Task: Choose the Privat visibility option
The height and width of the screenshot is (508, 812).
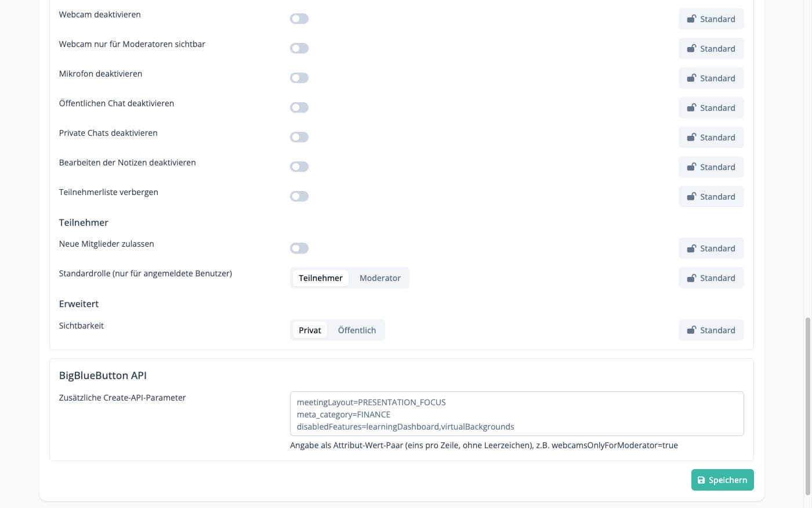Action: pos(310,330)
